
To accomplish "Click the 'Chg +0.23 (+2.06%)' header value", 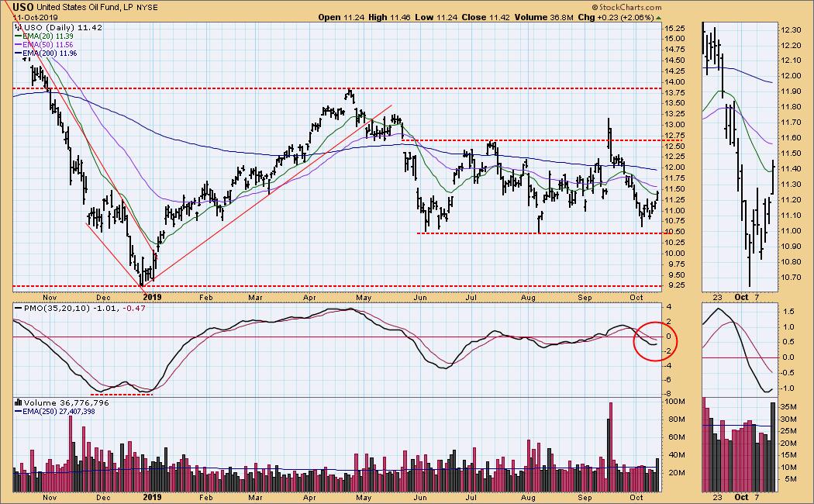I will click(x=616, y=17).
